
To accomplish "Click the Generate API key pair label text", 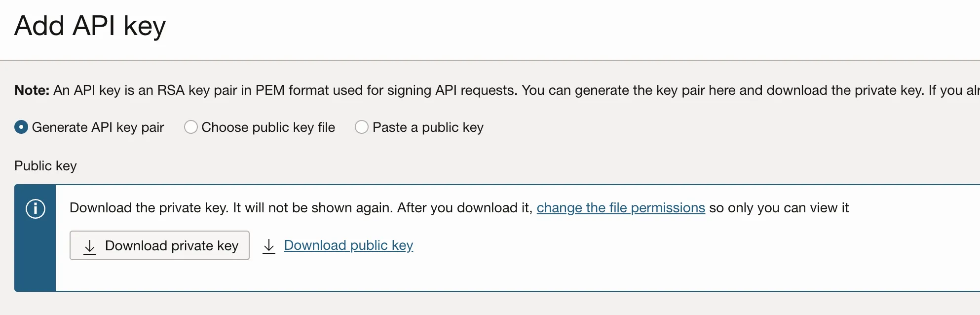I will click(98, 127).
